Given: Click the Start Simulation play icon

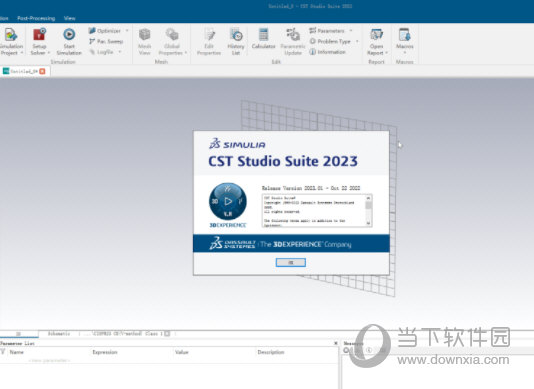Looking at the screenshot, I should click(x=69, y=34).
